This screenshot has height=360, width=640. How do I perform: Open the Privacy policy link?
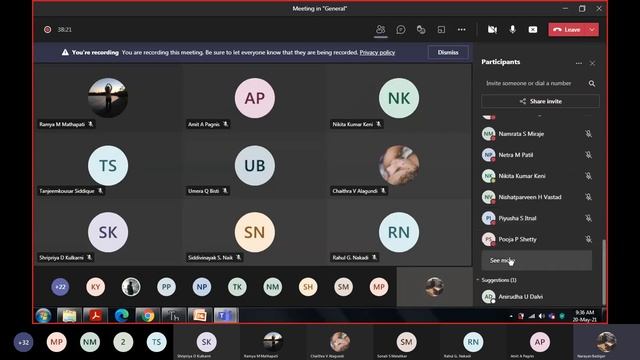click(x=377, y=52)
